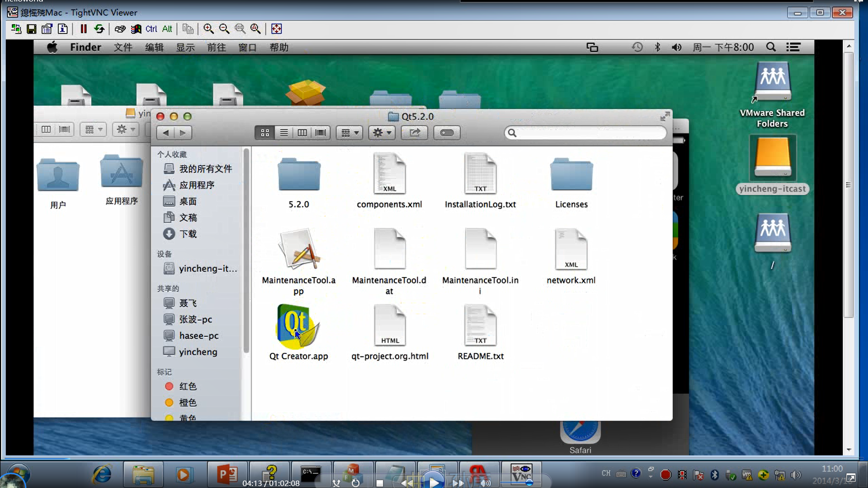Send Ctrl+Alt+Del via TightVNC toolbar

(120, 29)
